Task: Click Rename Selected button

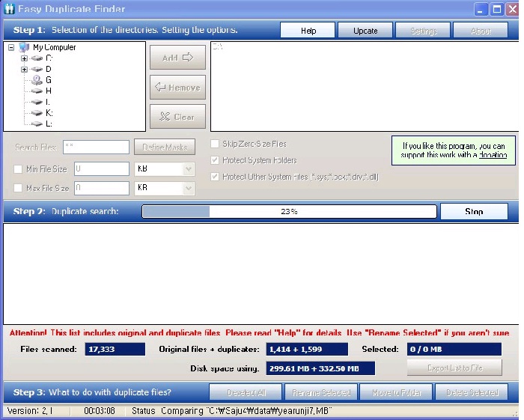Action: pos(321,392)
